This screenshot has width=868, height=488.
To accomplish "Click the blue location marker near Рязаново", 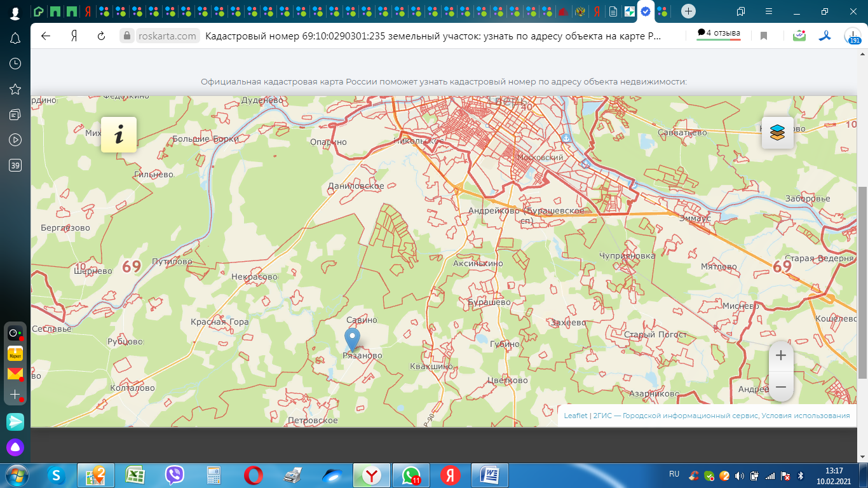I will coord(352,340).
